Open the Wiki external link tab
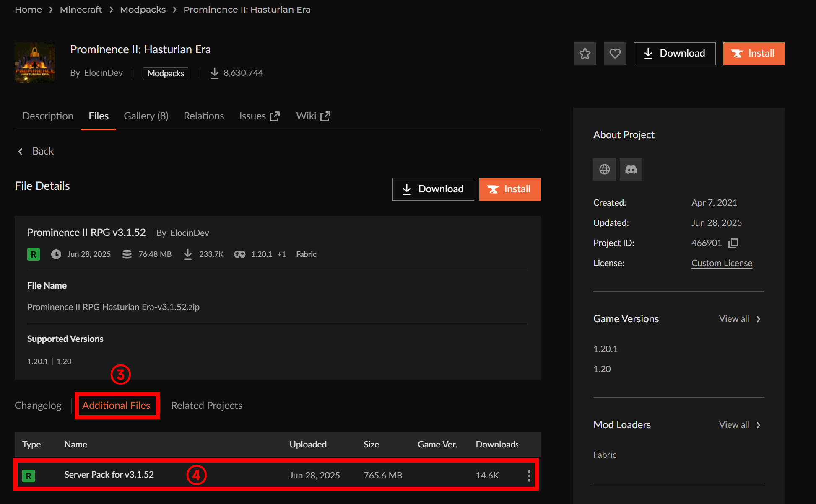 pos(313,116)
